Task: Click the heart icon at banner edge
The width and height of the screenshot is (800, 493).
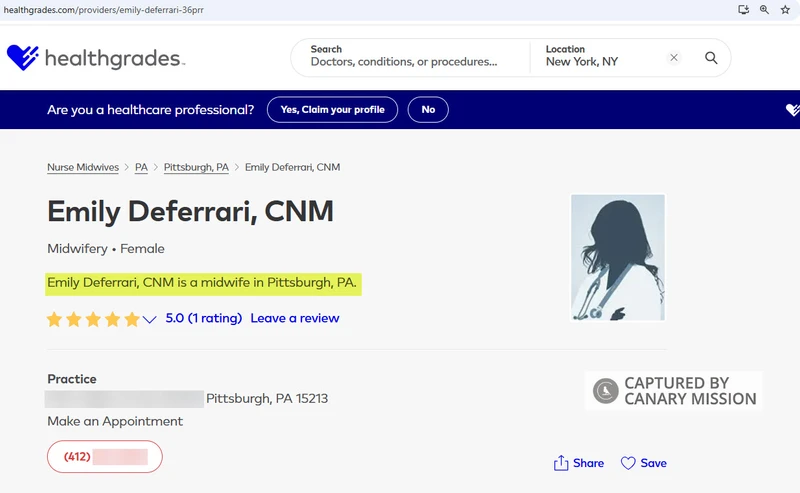Action: (792, 110)
